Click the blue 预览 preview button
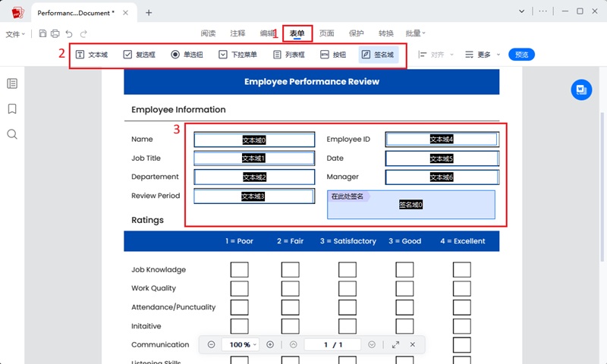Screen dimensions: 607x364 [x=521, y=55]
